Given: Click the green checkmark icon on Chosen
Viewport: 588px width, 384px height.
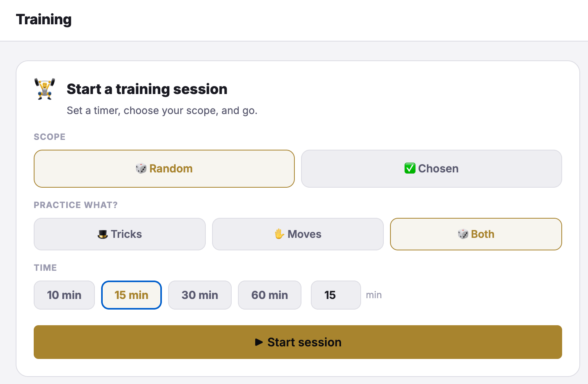Looking at the screenshot, I should coord(410,168).
